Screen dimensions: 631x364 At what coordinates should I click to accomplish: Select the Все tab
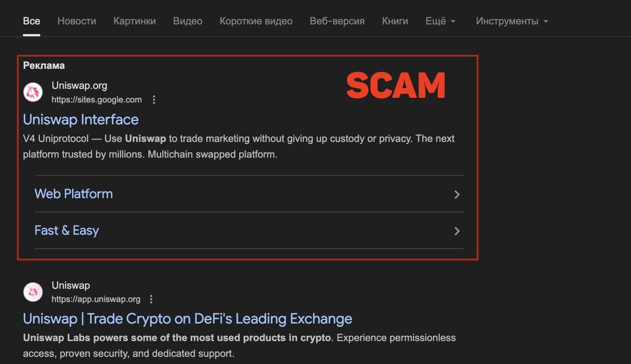(32, 21)
